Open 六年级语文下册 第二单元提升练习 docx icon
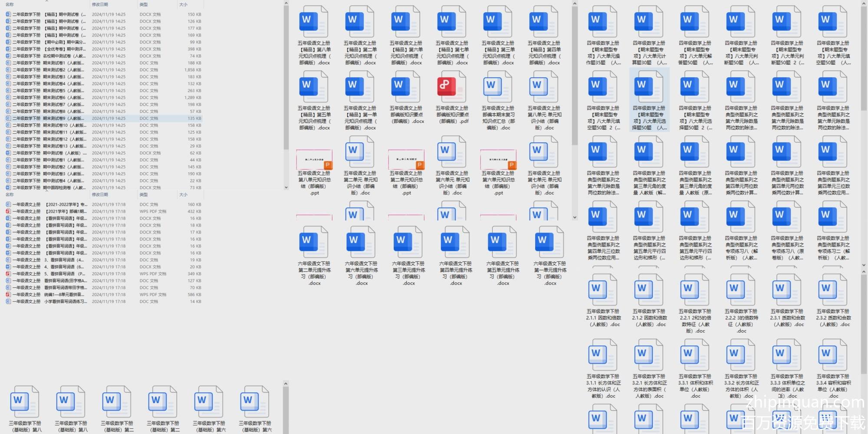Viewport: 868px width, 434px height. [314, 242]
